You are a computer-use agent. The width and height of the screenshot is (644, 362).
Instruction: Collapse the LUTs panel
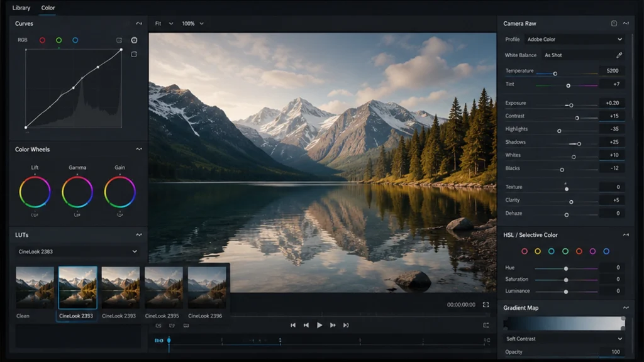click(x=139, y=235)
